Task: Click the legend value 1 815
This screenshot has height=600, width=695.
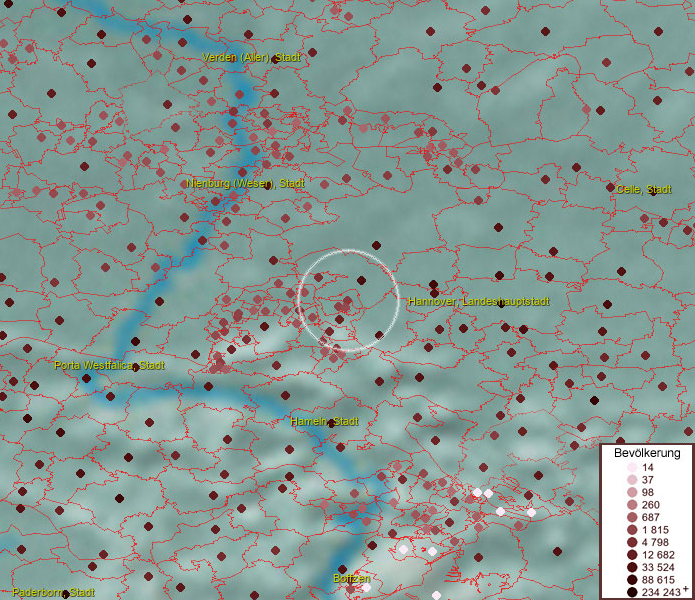Action: coord(655,530)
